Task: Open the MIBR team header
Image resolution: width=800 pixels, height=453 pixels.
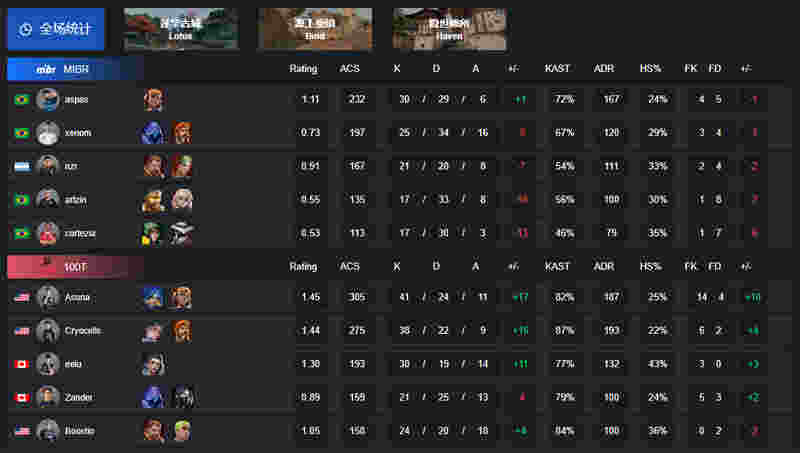Action: (75, 69)
